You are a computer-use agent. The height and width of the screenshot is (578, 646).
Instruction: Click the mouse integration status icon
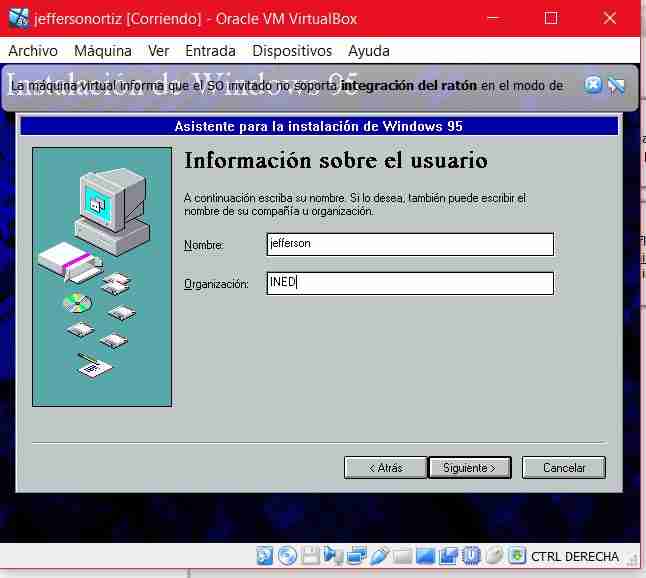click(494, 556)
